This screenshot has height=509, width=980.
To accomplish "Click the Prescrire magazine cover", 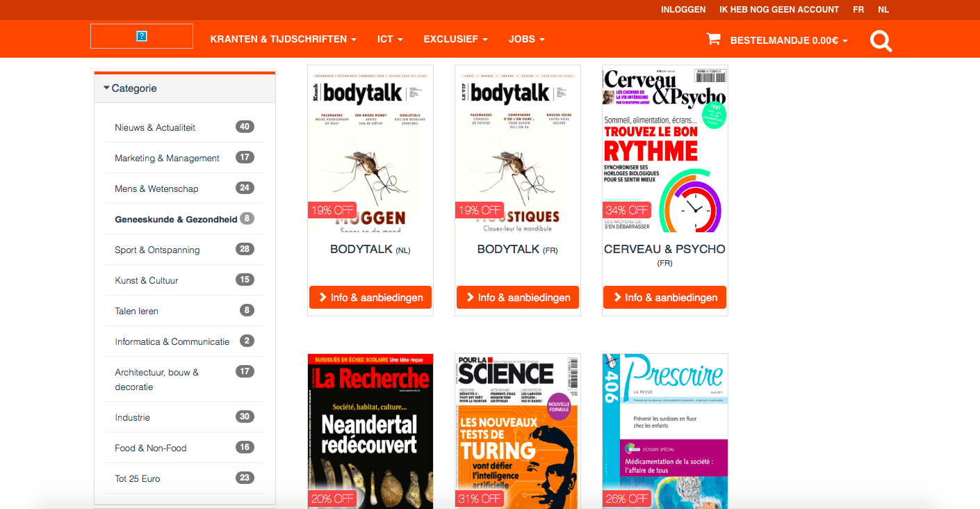I will [665, 424].
